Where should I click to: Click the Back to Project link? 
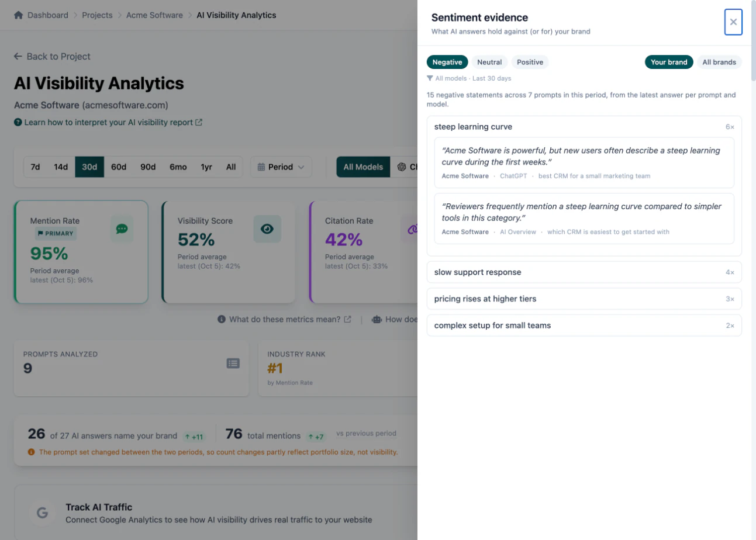52,57
